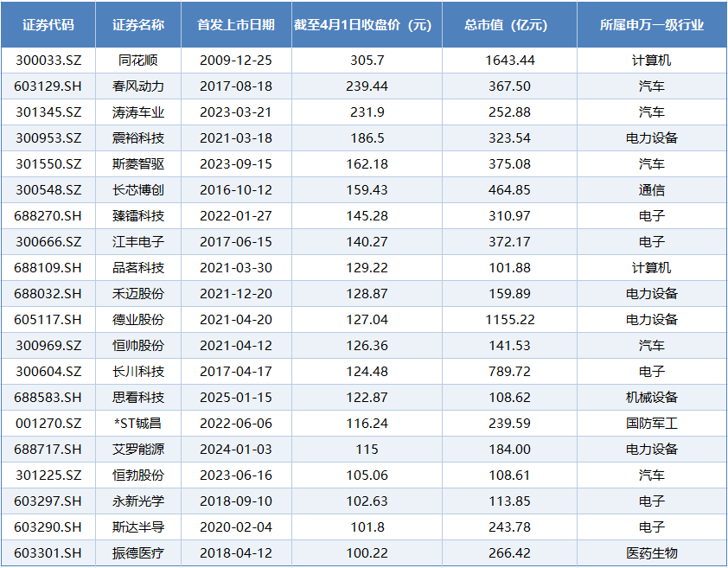This screenshot has width=728, height=568.
Task: Select the 国防军工 industry cell
Action: 651,424
